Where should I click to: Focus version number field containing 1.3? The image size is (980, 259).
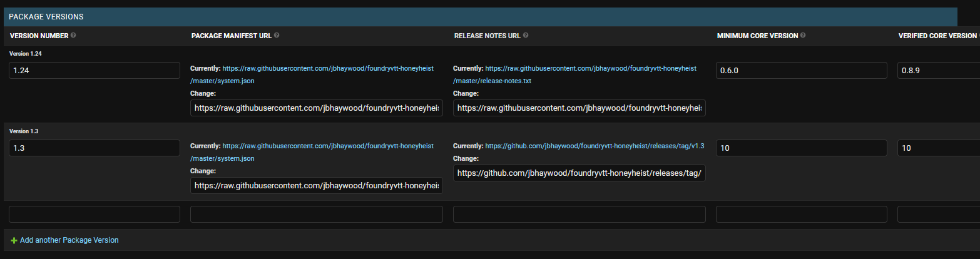point(94,148)
